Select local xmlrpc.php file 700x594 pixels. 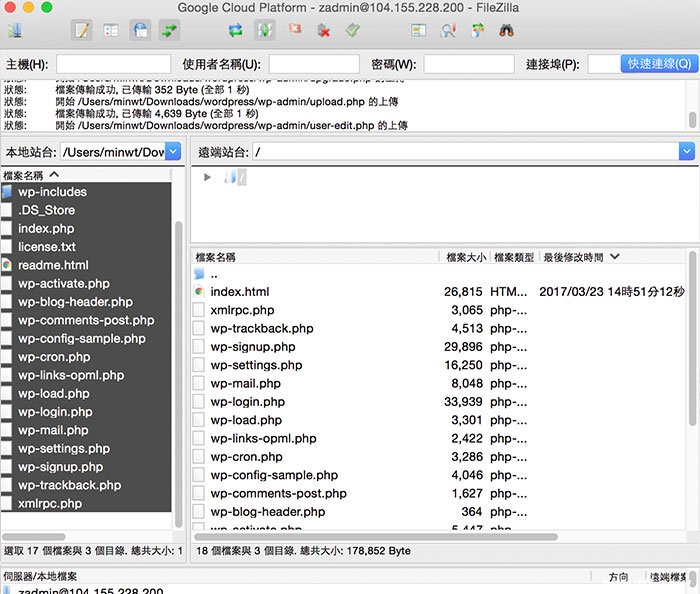(x=86, y=503)
